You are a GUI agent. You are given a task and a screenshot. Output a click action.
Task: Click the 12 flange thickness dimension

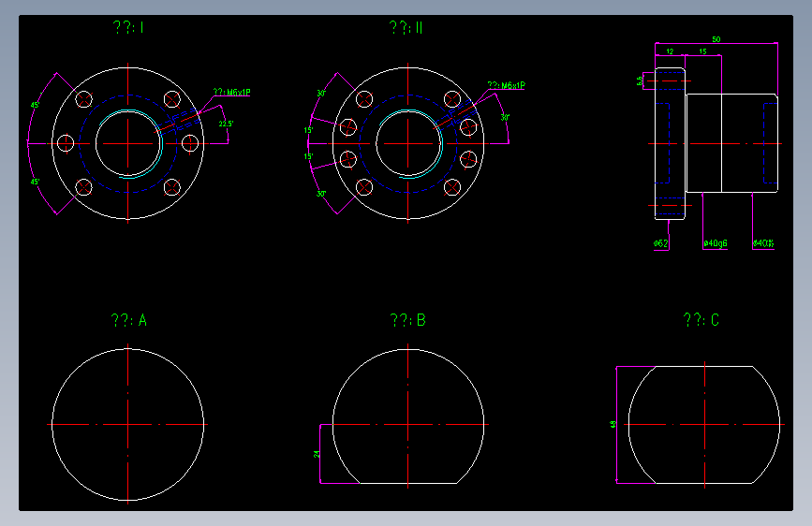click(670, 51)
